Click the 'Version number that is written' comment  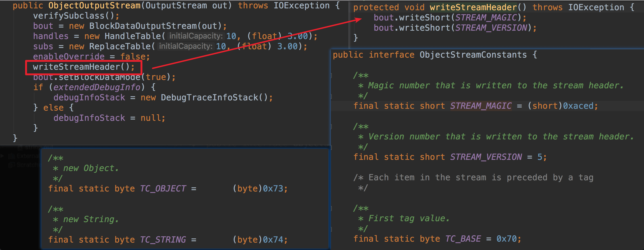click(x=496, y=137)
